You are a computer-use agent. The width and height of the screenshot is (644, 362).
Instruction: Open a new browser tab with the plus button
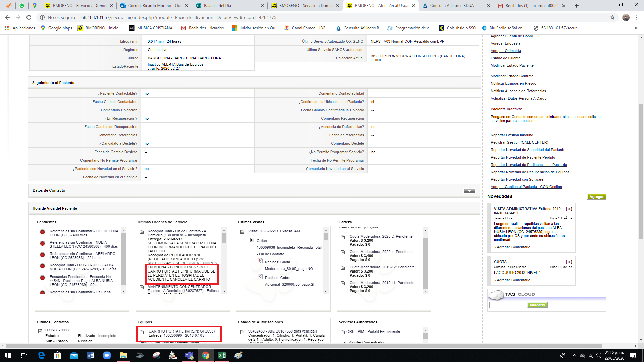pyautogui.click(x=577, y=6)
